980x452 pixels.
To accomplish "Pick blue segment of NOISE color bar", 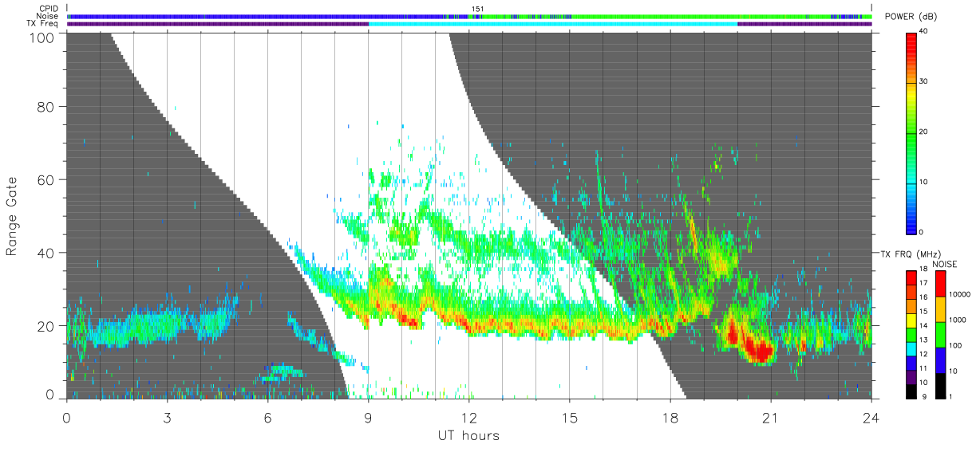I will pos(942,360).
